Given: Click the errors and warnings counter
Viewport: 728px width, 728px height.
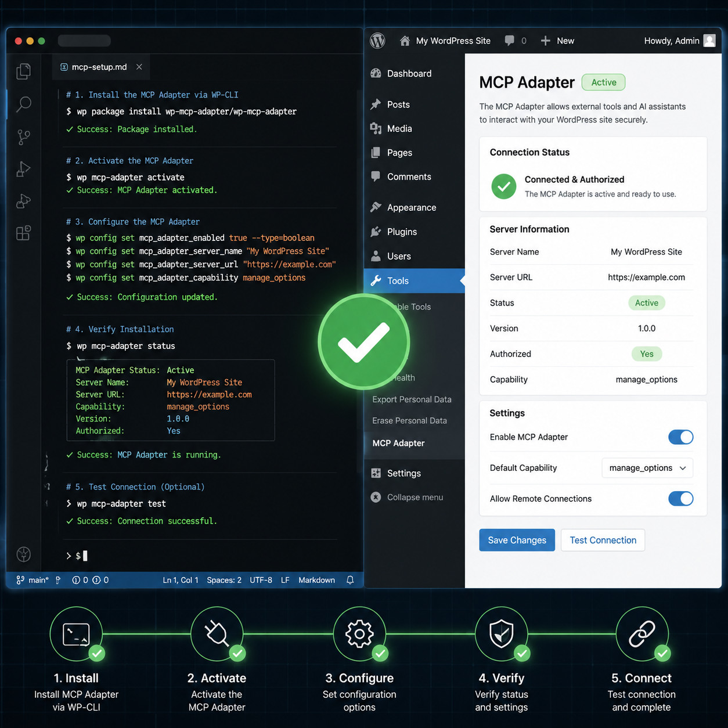Looking at the screenshot, I should pos(90,580).
